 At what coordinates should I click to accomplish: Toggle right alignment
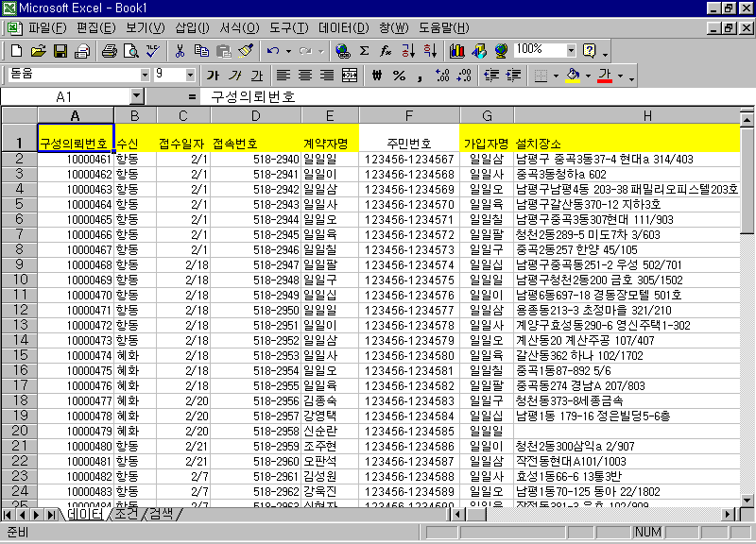(x=327, y=76)
